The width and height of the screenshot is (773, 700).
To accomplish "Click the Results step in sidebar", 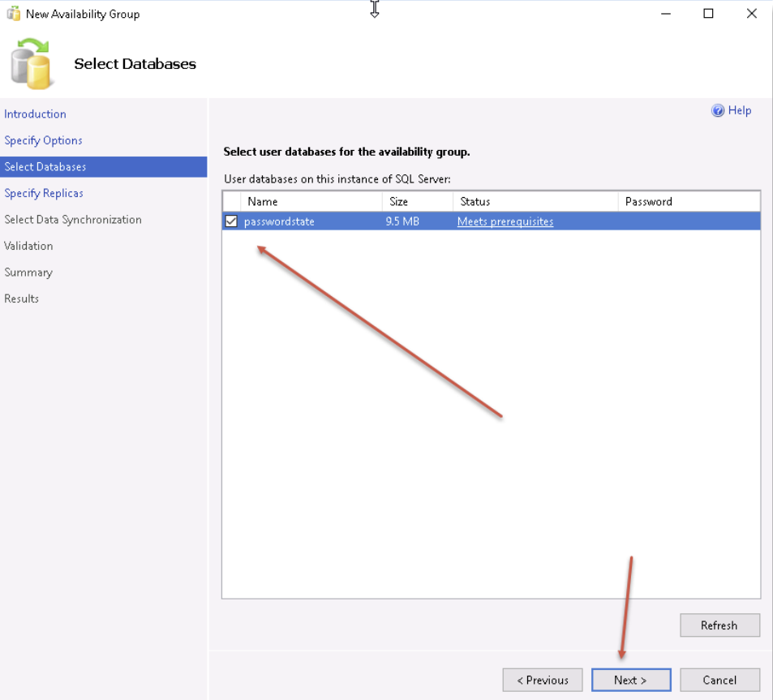I will tap(21, 298).
